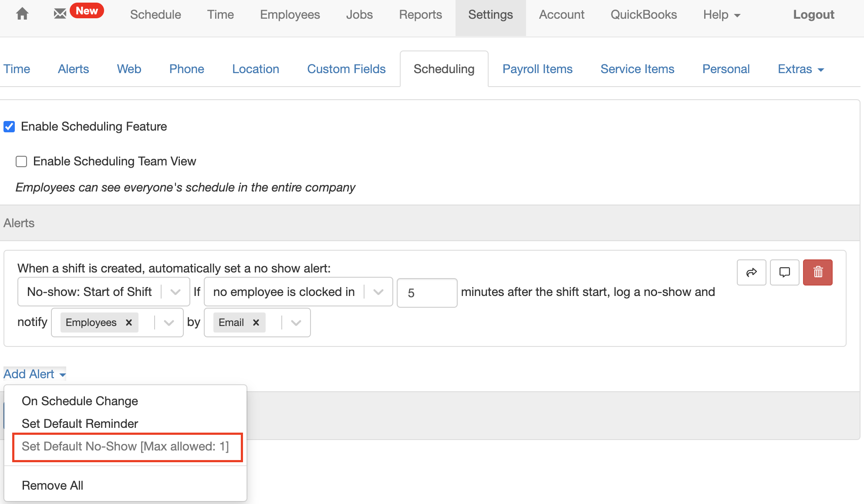Open the Employees navigation item
This screenshot has height=504, width=864.
point(290,15)
